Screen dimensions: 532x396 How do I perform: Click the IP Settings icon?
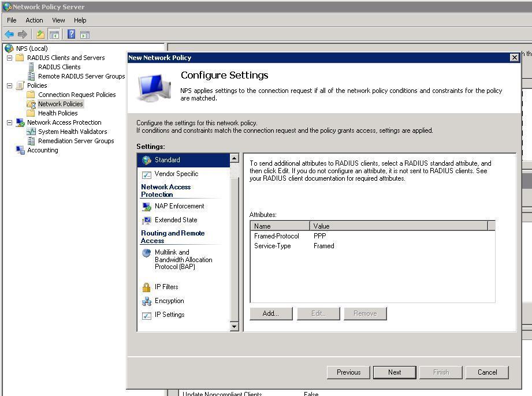click(147, 315)
